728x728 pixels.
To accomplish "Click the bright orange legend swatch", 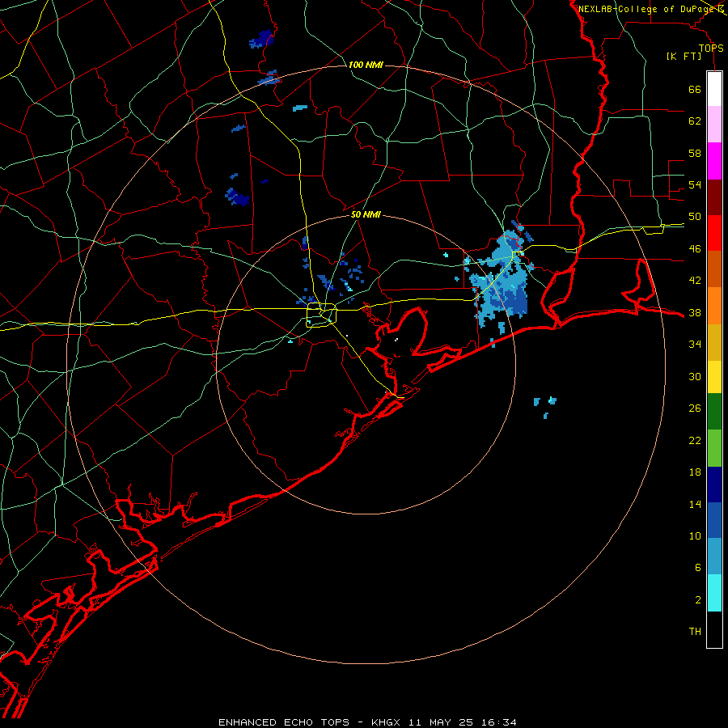I will 714,306.
